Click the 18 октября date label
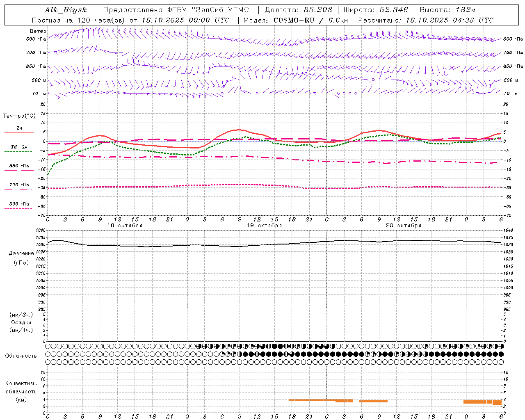This screenshot has width=525, height=420. point(125,226)
